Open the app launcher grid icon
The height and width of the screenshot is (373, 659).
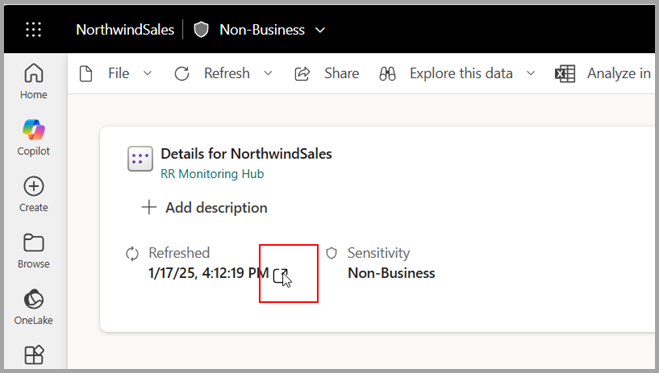[33, 30]
